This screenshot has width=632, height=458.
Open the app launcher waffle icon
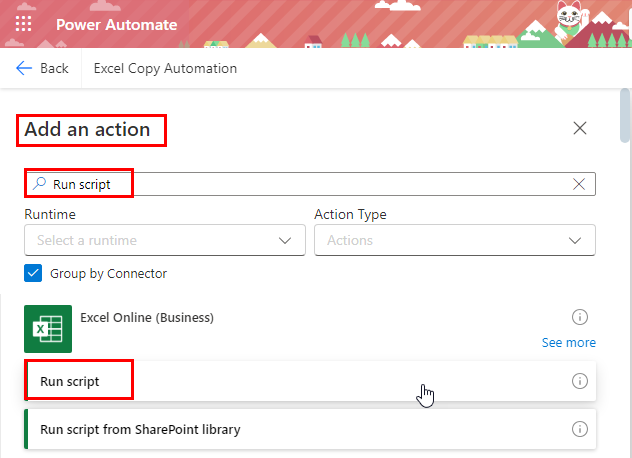tap(23, 24)
